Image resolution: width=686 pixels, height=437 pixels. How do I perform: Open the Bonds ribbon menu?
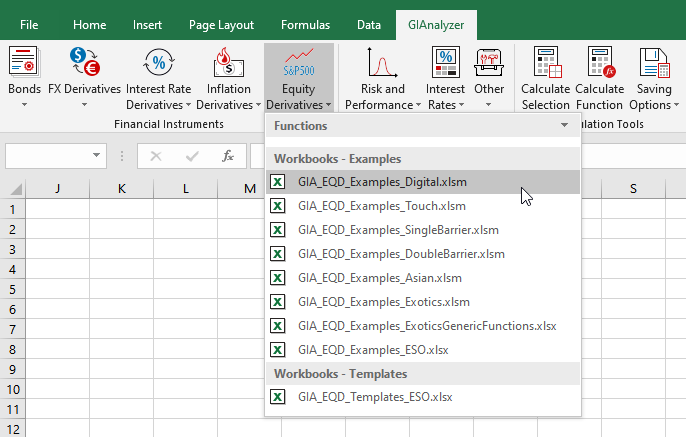(24, 77)
